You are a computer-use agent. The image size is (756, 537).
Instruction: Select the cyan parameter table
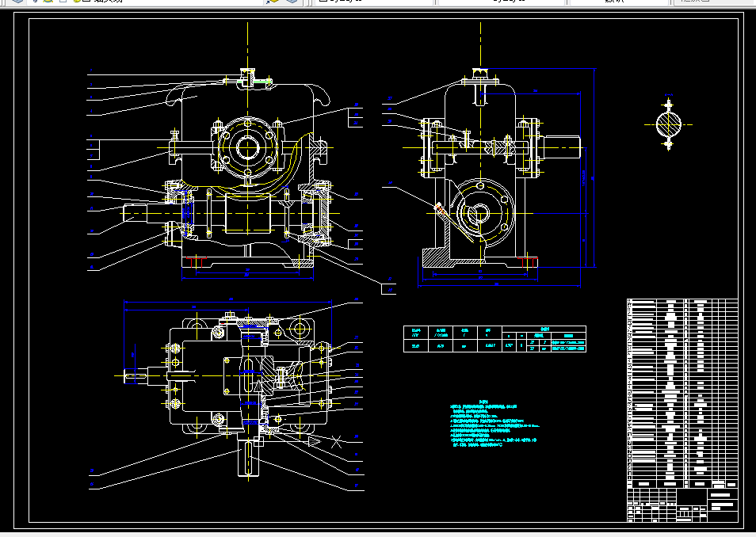[x=494, y=339]
